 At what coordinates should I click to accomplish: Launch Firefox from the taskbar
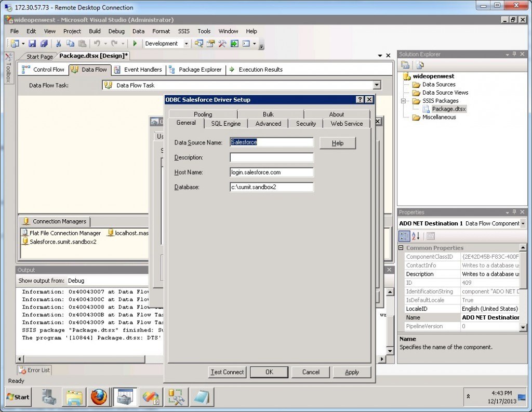pyautogui.click(x=99, y=397)
